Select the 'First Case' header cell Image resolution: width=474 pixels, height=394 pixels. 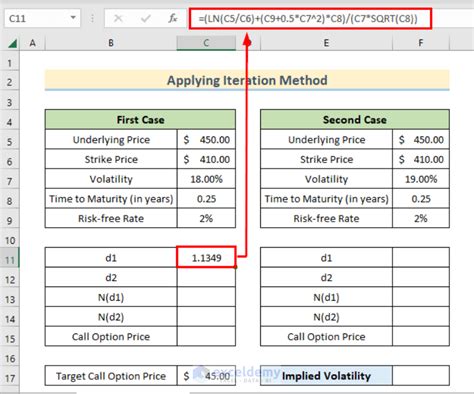tap(140, 120)
